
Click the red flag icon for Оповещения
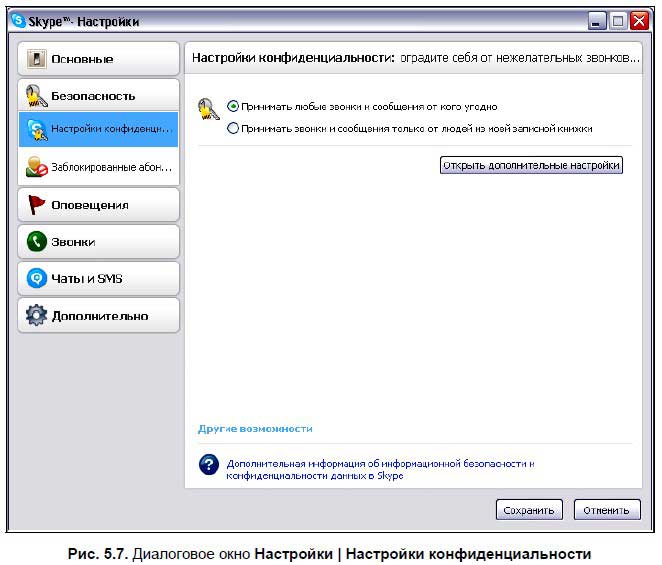click(x=36, y=205)
